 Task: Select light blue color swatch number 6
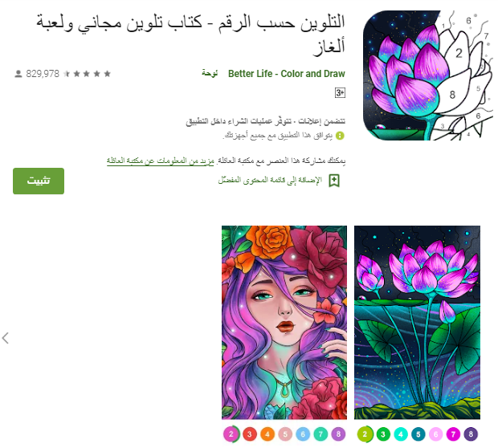pyautogui.click(x=303, y=434)
